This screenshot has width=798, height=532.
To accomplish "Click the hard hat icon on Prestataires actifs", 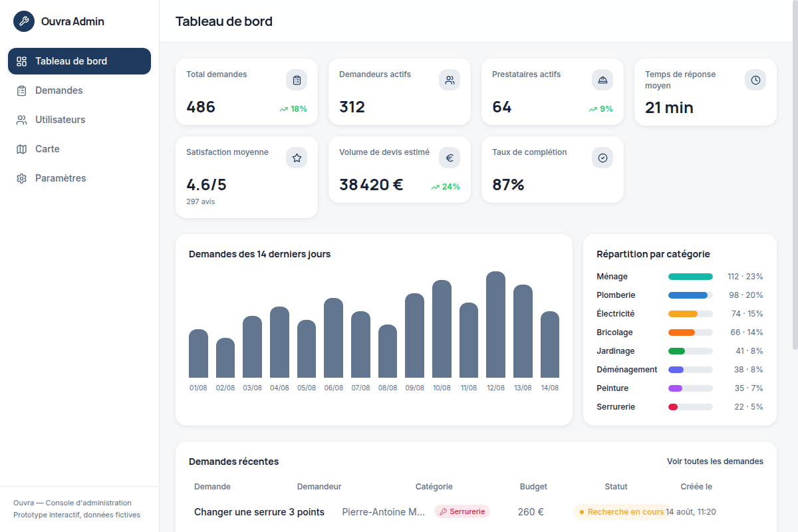I will click(x=602, y=80).
